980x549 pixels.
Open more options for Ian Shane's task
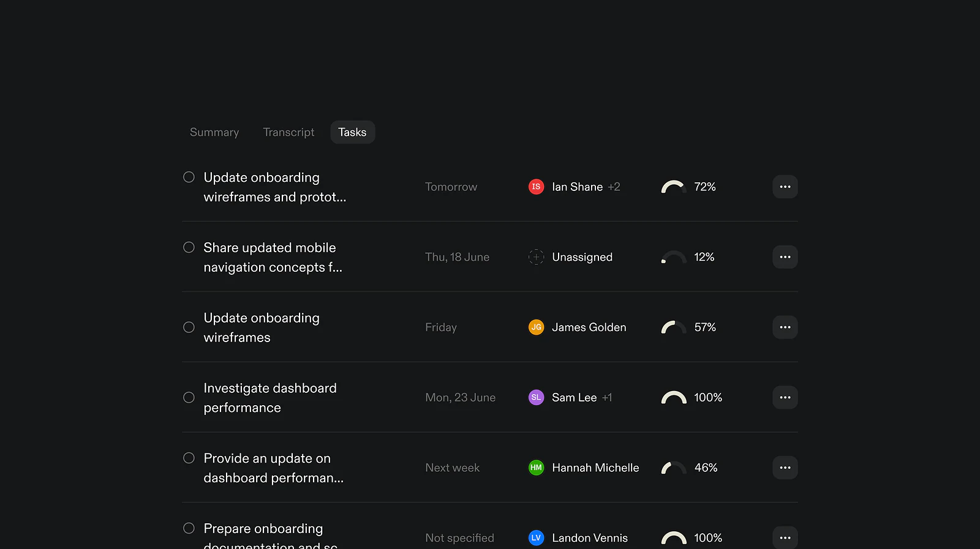785,187
